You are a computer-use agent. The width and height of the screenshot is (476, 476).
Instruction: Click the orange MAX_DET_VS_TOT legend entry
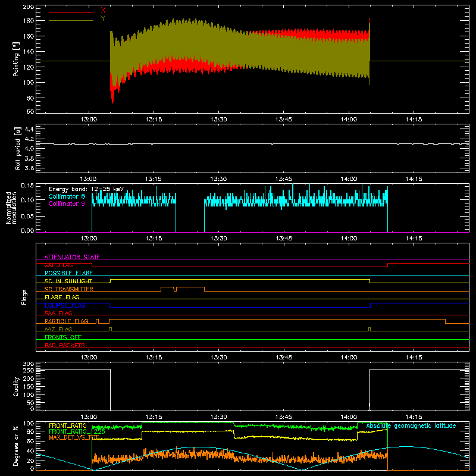[74, 437]
